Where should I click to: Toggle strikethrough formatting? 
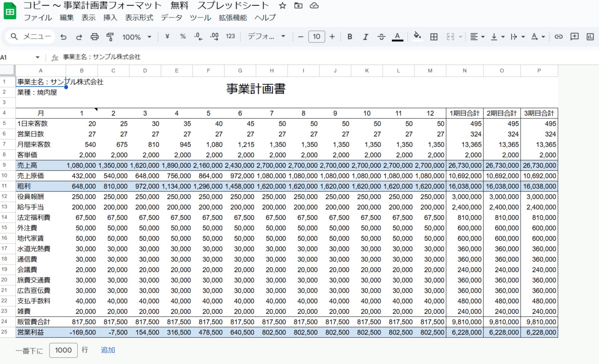(381, 37)
